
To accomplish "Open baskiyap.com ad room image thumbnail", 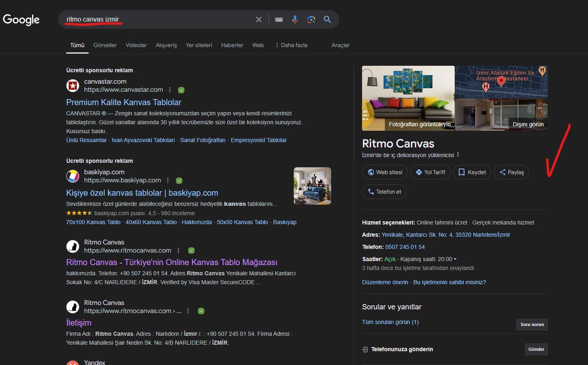I will click(x=312, y=186).
